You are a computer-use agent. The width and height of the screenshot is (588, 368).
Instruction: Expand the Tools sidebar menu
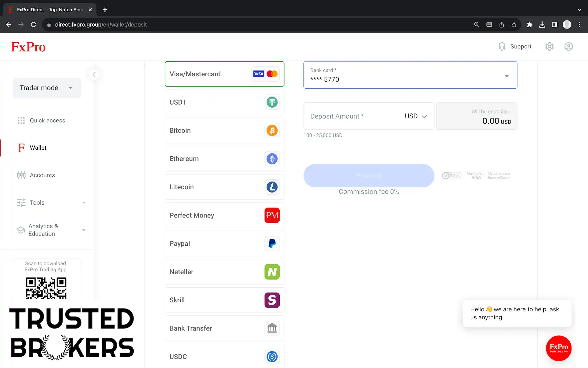point(51,203)
